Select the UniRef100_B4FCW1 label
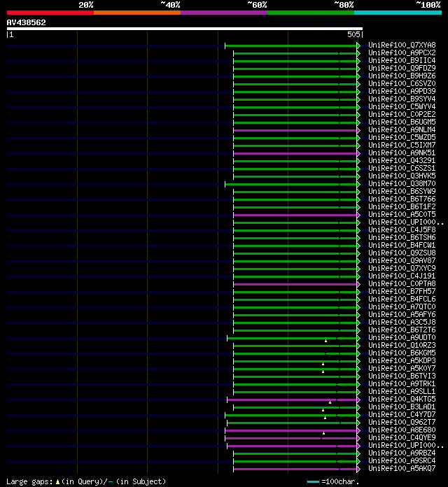This screenshot has height=487, width=448. coord(402,245)
